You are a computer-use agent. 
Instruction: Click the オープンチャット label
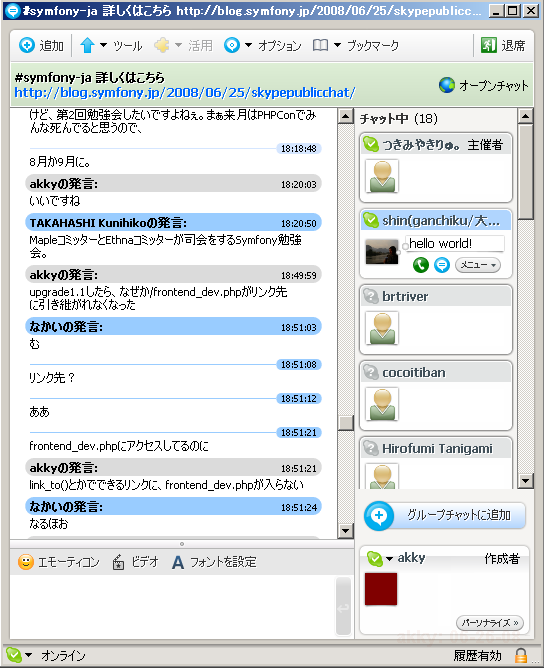pyautogui.click(x=494, y=86)
